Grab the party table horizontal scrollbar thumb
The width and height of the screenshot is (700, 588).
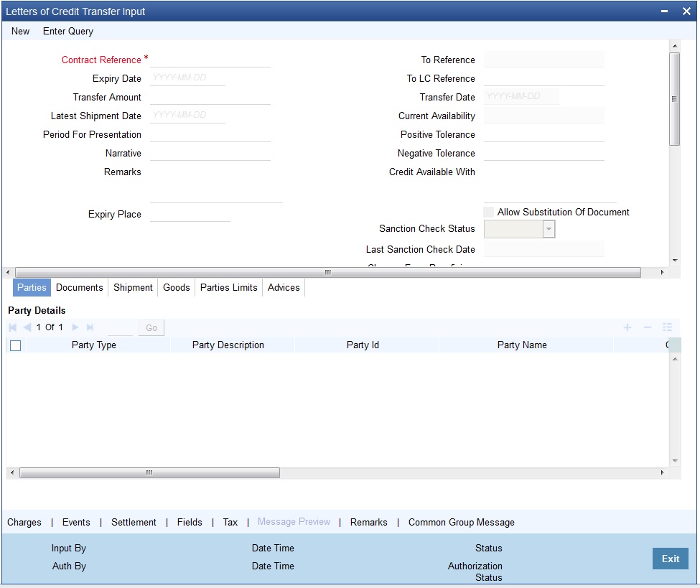[149, 473]
